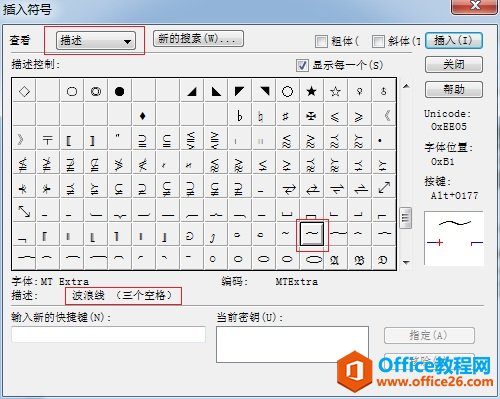
Task: Choose the double-ring circle symbol
Action: (96, 91)
